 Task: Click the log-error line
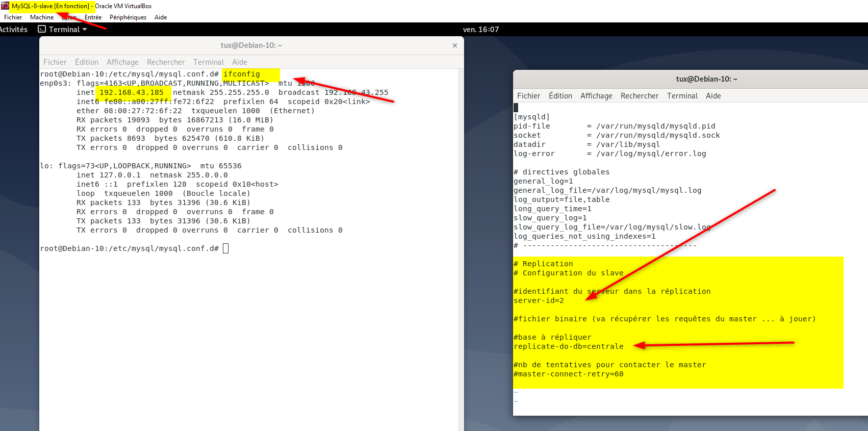[x=609, y=154]
